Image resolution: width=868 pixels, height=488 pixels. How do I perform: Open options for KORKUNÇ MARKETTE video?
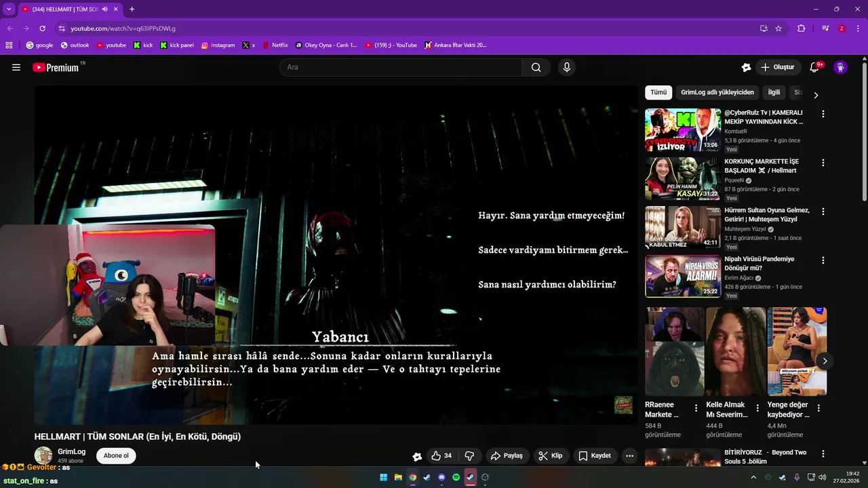pos(823,163)
